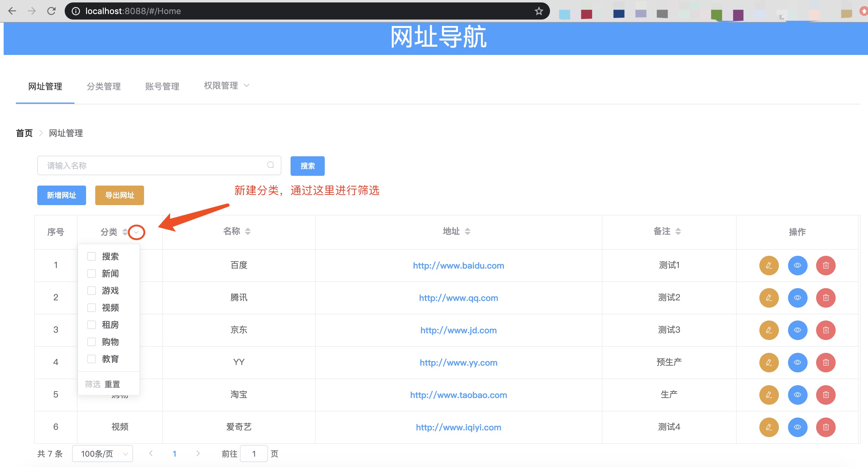This screenshot has width=868, height=467.
Task: Edit the 腾讯 row with pencil icon
Action: [x=769, y=298]
